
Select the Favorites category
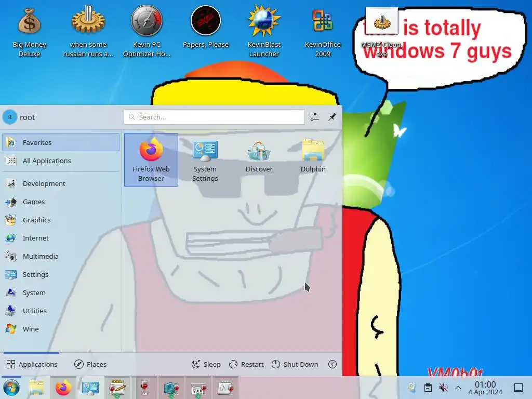61,142
